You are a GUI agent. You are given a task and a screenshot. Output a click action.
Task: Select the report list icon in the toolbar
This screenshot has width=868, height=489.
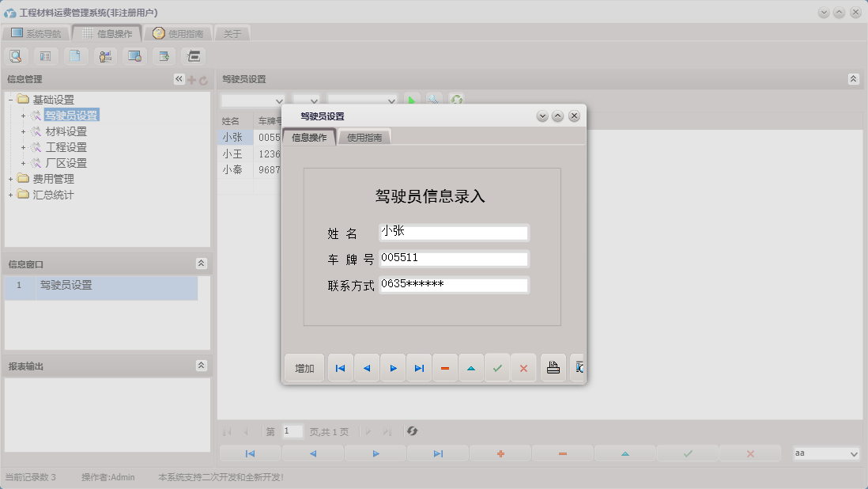[46, 55]
